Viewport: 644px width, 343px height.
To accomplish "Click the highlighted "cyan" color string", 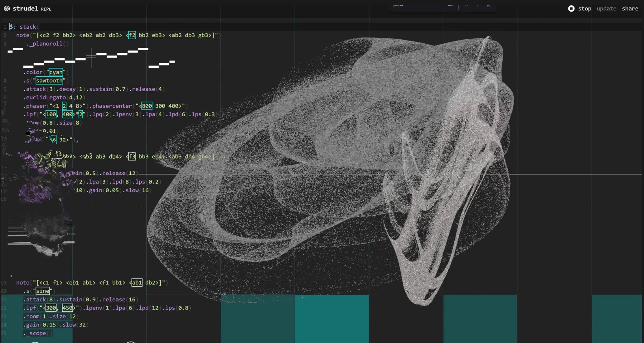I will pyautogui.click(x=56, y=72).
